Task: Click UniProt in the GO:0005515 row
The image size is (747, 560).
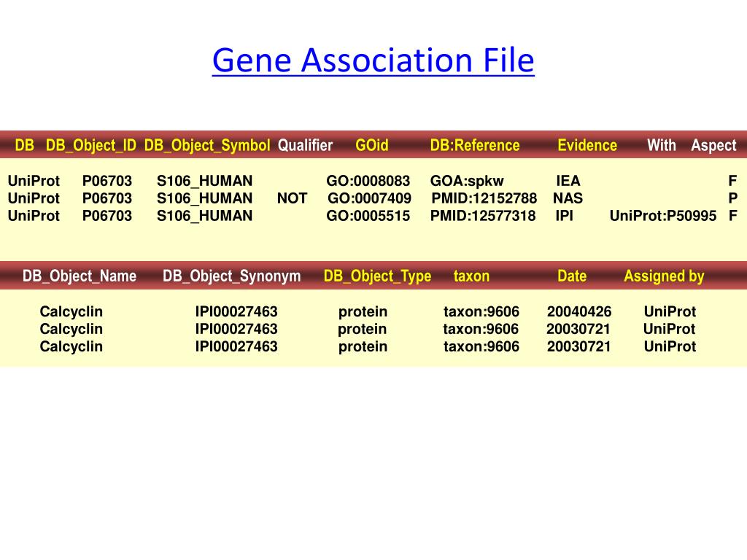Action: [34, 216]
